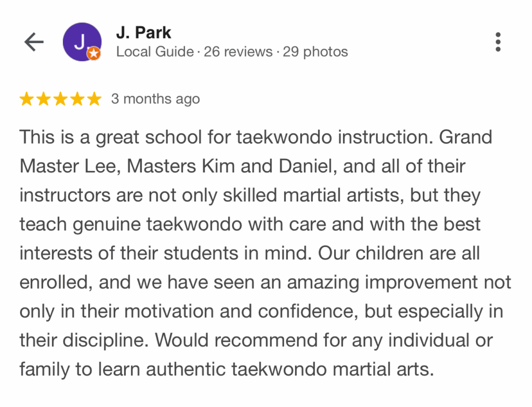Click the back arrow to return
532x407 pixels.
[33, 42]
